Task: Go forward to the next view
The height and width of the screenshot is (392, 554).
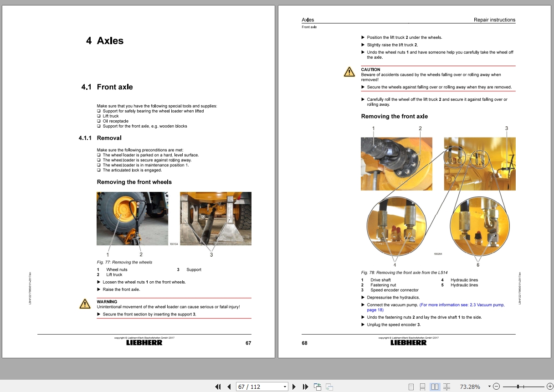Action: point(329,387)
